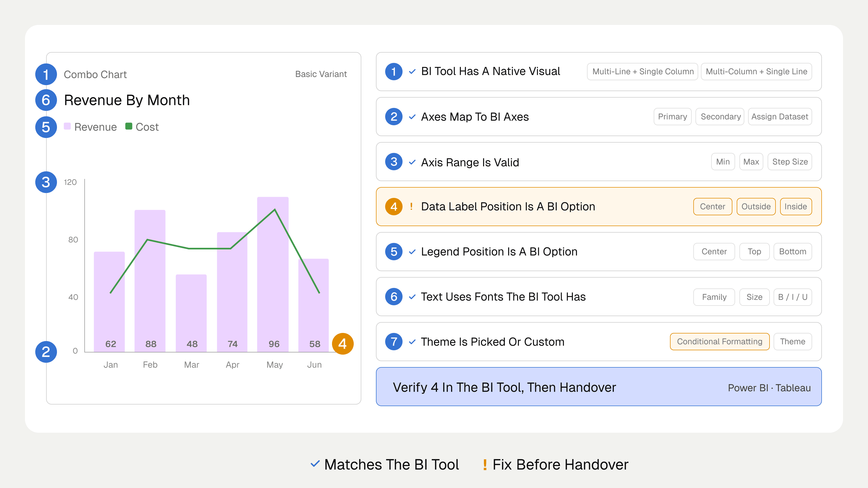Click the Conditional Formatting chip
This screenshot has height=488, width=868.
720,342
